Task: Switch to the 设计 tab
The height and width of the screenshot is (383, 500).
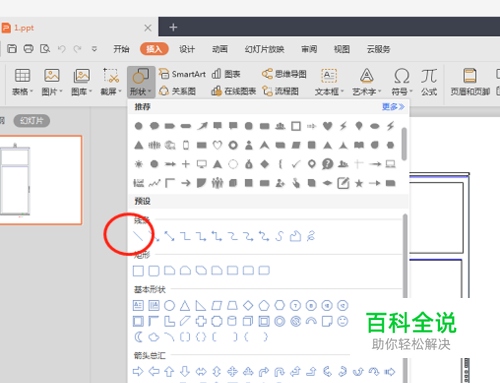Action: 187,49
